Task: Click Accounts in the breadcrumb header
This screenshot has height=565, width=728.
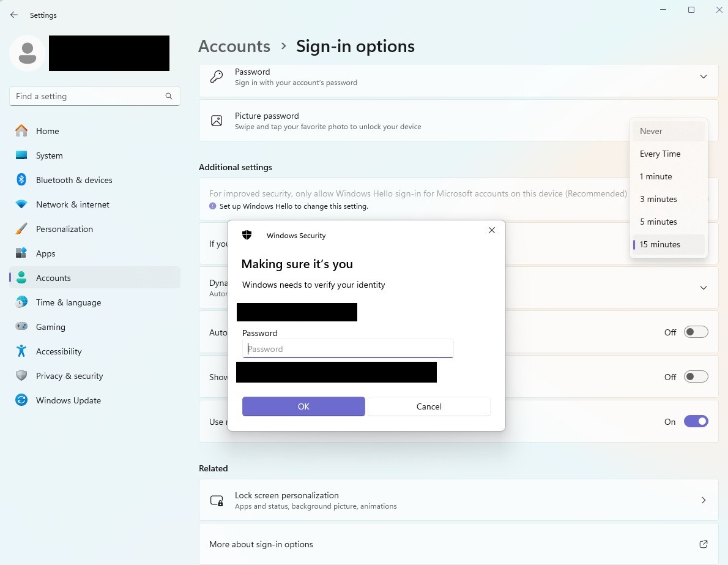Action: pyautogui.click(x=234, y=46)
